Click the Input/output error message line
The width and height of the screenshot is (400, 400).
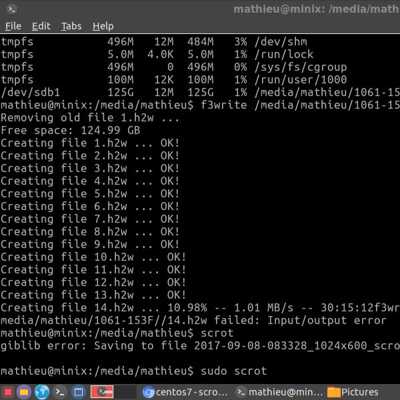click(x=193, y=321)
